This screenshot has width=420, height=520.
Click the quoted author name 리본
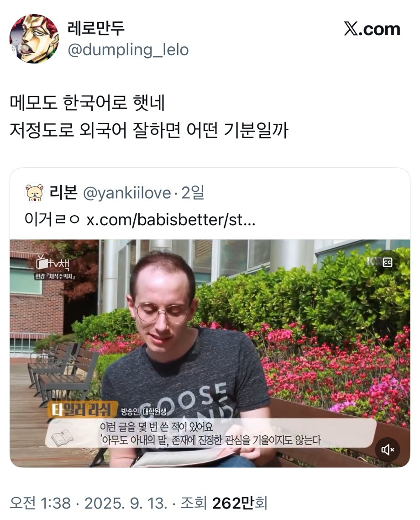63,192
